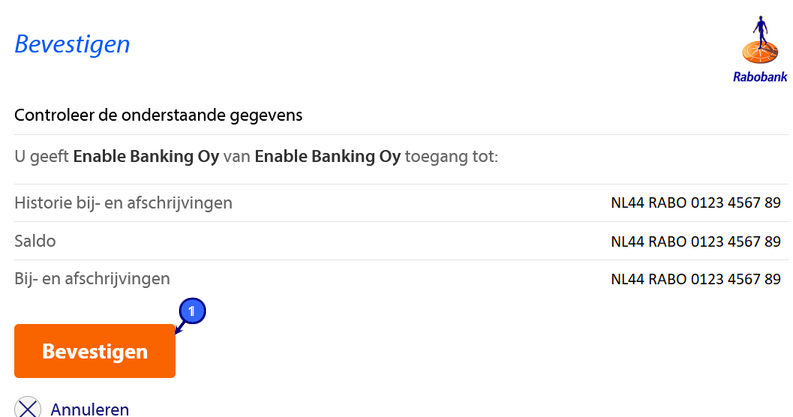Click the Rabobank logo icon
The height and width of the screenshot is (417, 793).
click(757, 43)
